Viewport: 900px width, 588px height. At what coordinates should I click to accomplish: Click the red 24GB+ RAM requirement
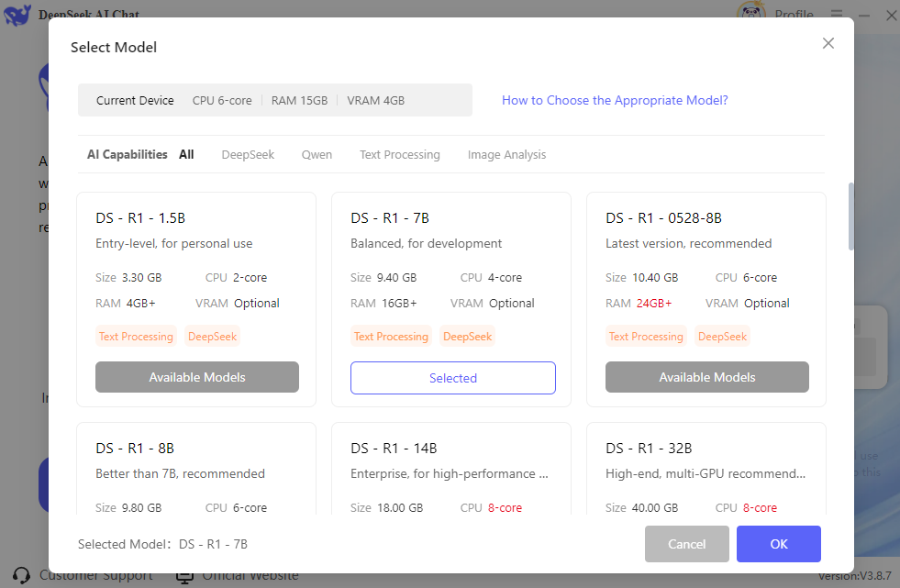pos(654,303)
